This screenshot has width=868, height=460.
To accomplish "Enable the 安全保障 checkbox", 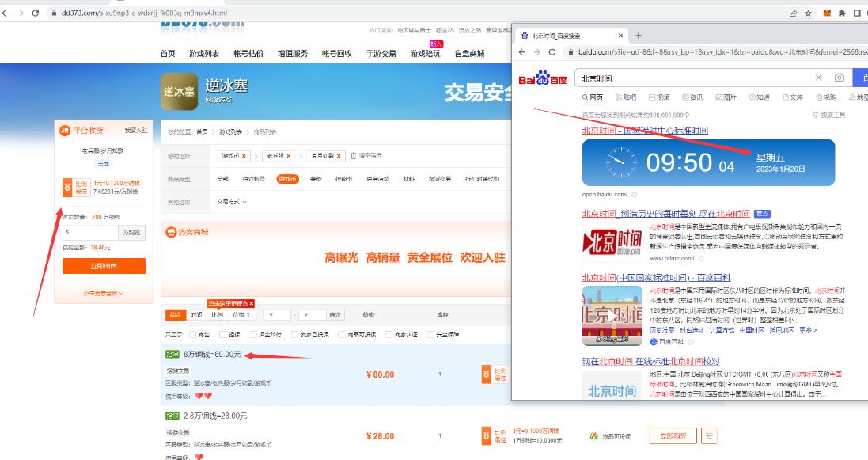I will pyautogui.click(x=430, y=334).
